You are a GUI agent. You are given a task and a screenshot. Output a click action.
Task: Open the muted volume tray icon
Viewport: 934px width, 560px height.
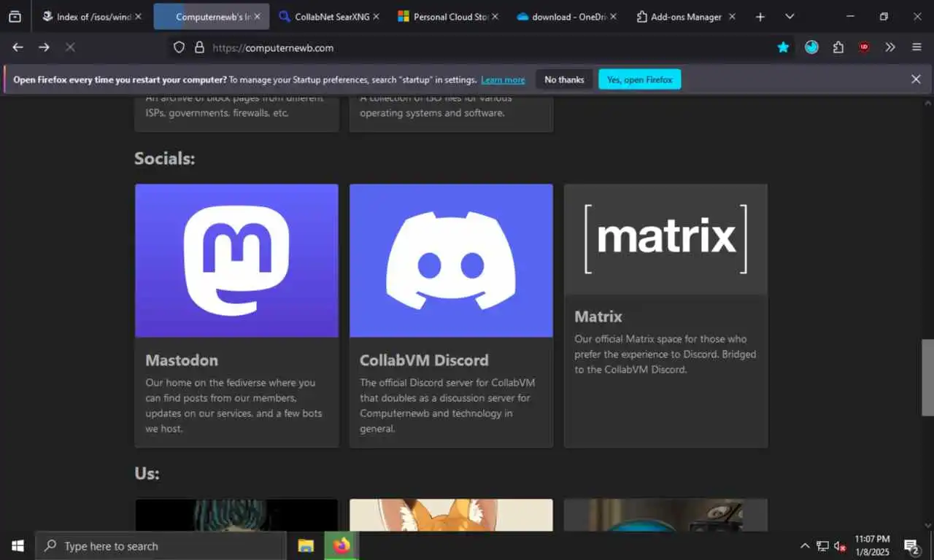840,545
